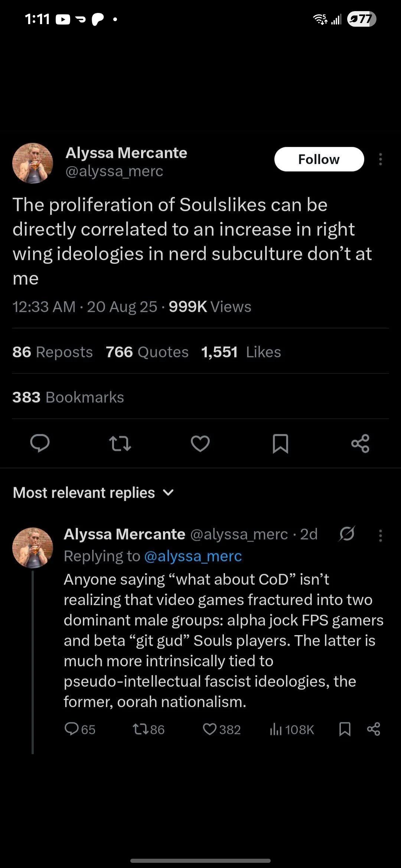Image resolution: width=401 pixels, height=868 pixels.
Task: Reply to the main post via comment icon
Action: pos(40,443)
